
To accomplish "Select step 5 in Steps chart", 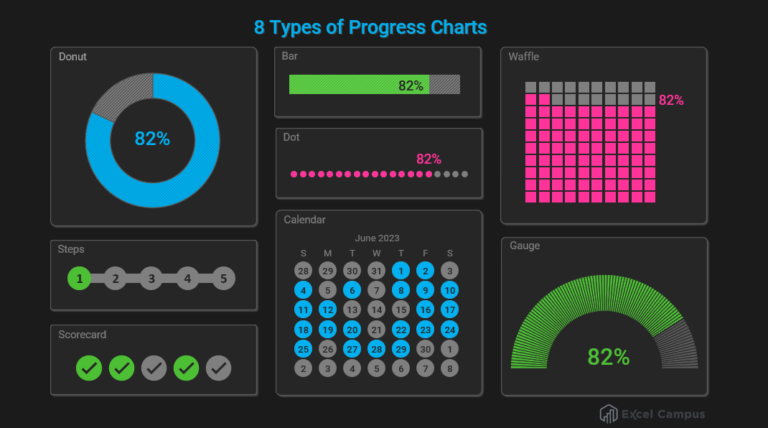I will (x=223, y=279).
